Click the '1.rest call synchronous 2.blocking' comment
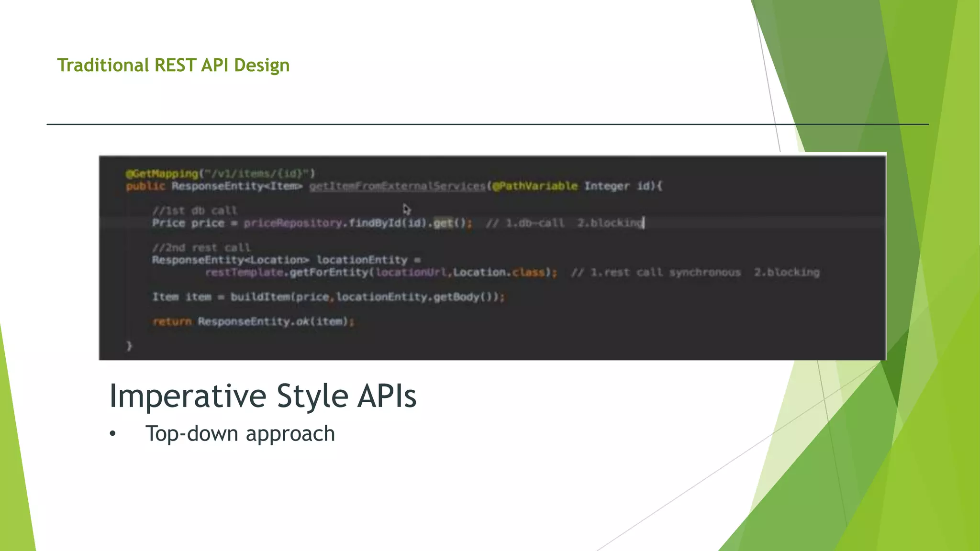The image size is (980, 551). coord(695,272)
